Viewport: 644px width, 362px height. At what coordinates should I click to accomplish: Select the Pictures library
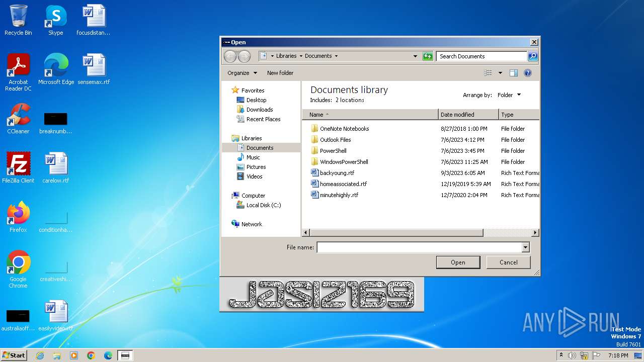(x=256, y=167)
